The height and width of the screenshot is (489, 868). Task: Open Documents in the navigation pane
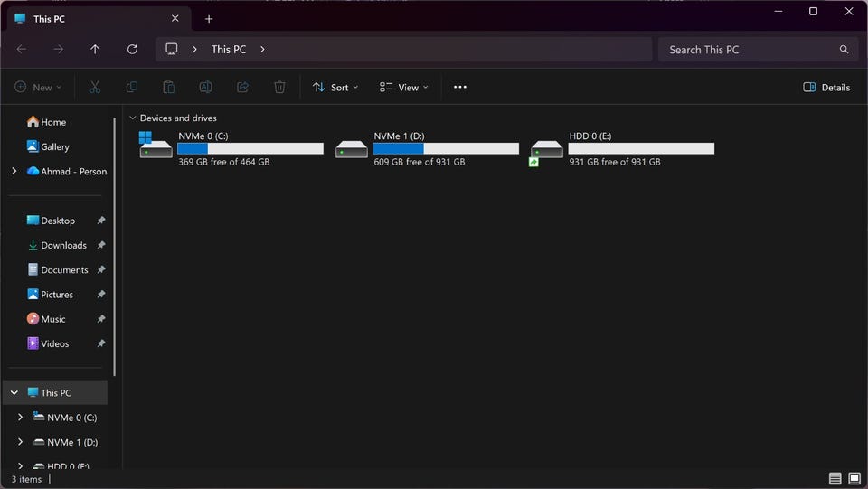pyautogui.click(x=58, y=270)
